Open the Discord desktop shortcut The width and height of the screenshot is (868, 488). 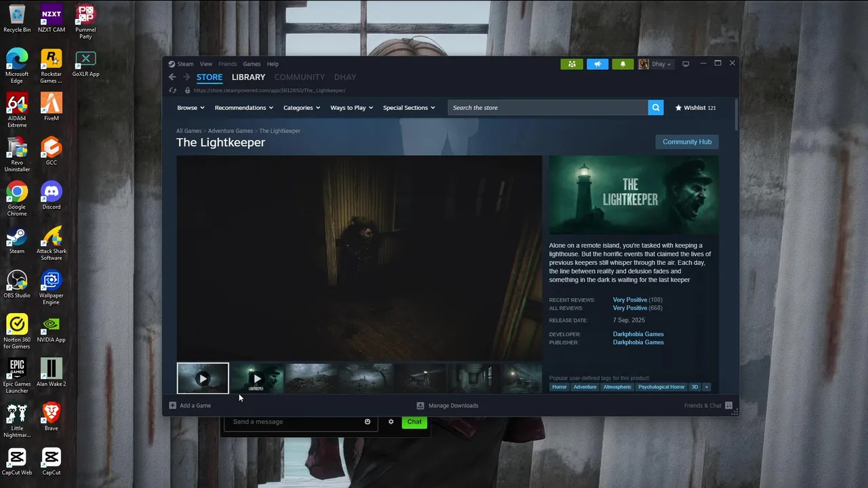pos(52,196)
